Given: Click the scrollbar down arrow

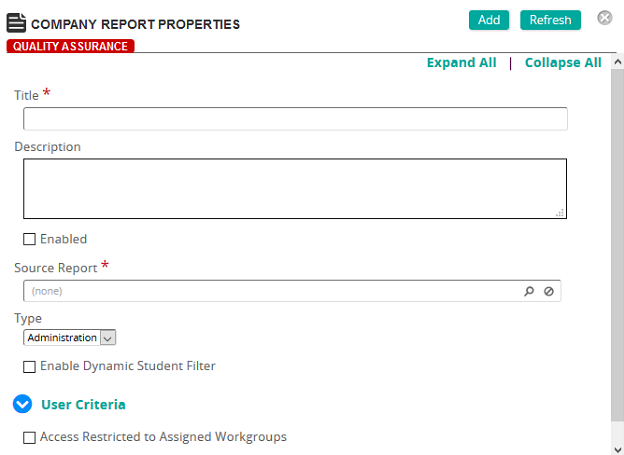Looking at the screenshot, I should 618,449.
